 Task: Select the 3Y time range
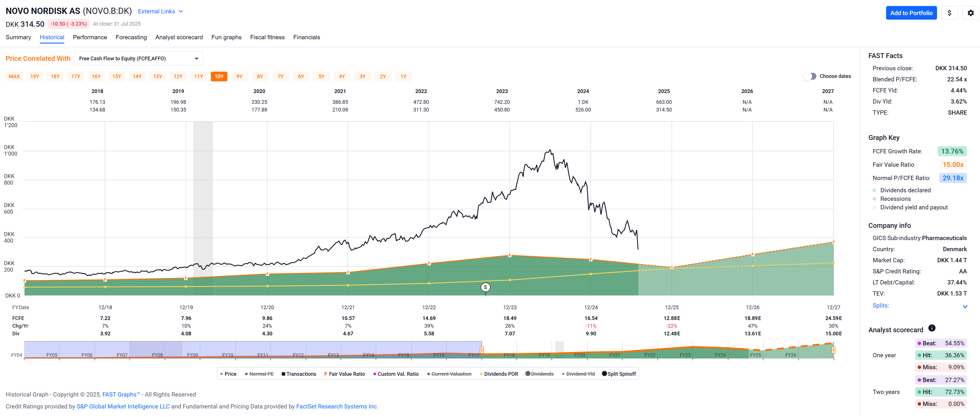click(363, 77)
